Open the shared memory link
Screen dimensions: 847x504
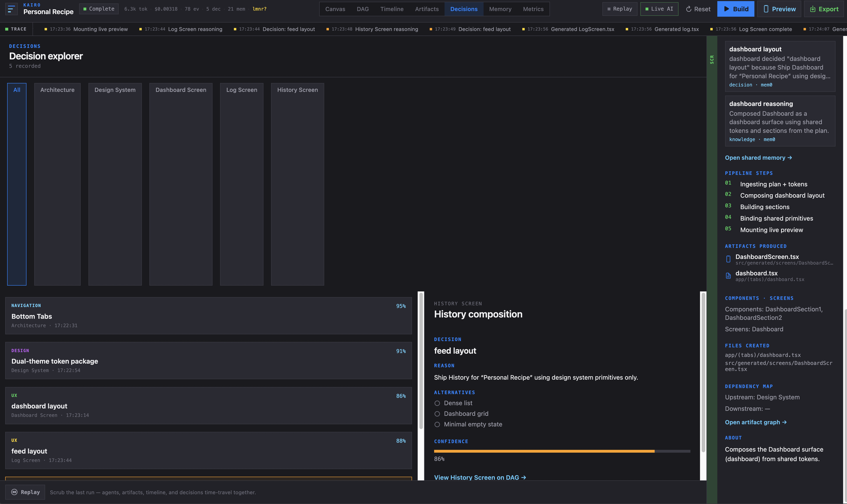coord(758,158)
